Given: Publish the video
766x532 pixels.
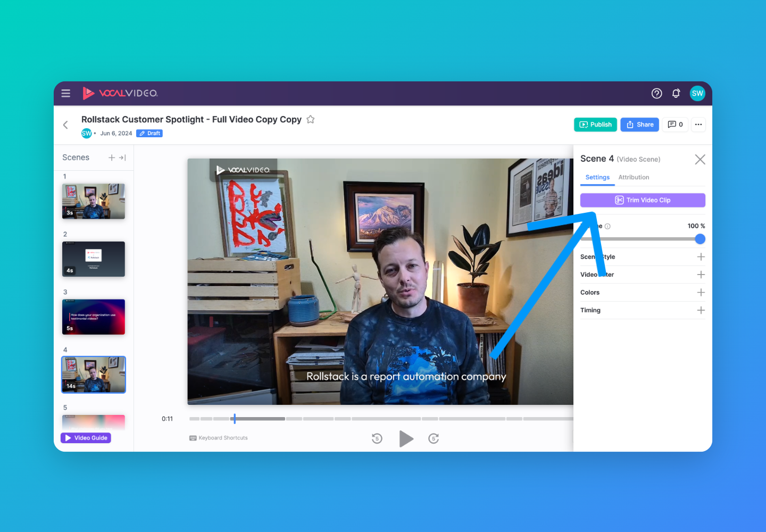Looking at the screenshot, I should point(595,124).
